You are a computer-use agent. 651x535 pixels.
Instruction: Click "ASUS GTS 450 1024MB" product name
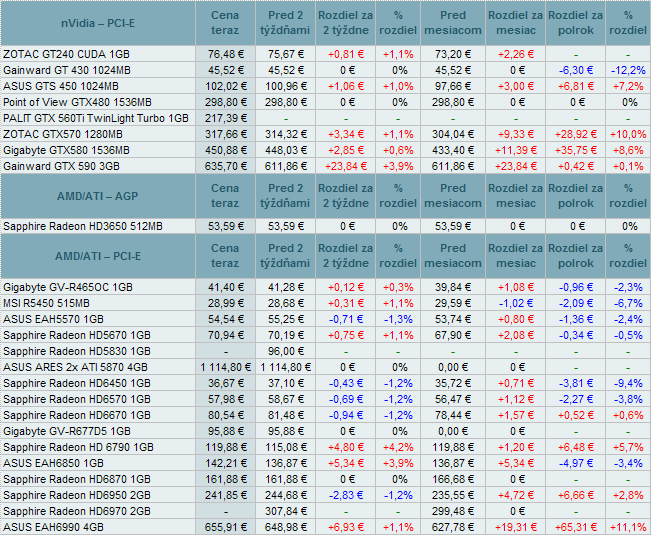click(61, 86)
